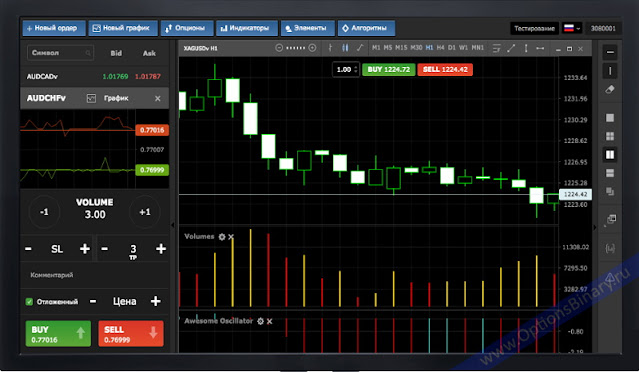Open the 'График' chart for AUDCHFv
639x372 pixels.
[116, 98]
